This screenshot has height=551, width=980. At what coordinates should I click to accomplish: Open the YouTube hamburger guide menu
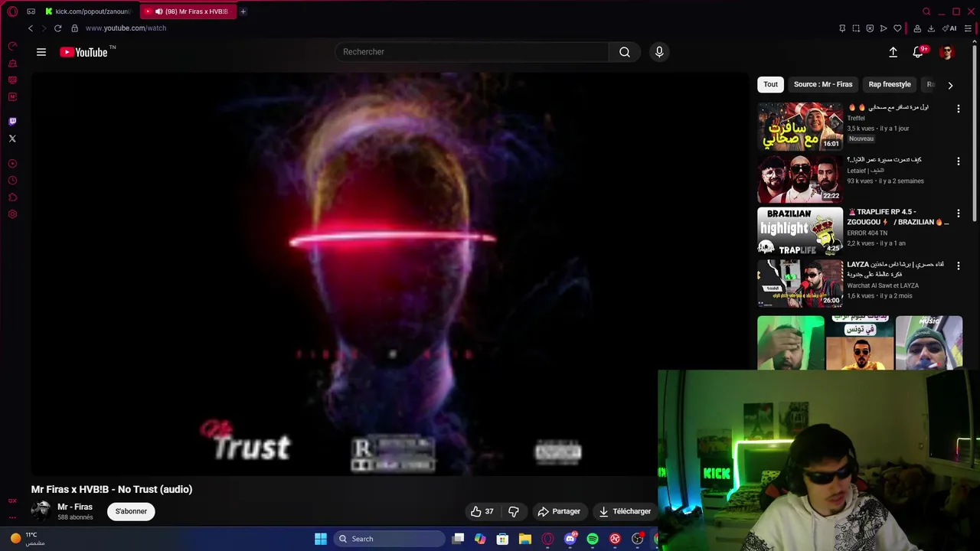(41, 52)
